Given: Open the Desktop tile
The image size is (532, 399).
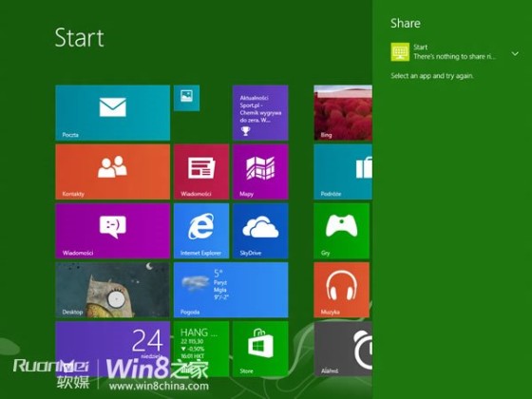Looking at the screenshot, I should (x=113, y=290).
